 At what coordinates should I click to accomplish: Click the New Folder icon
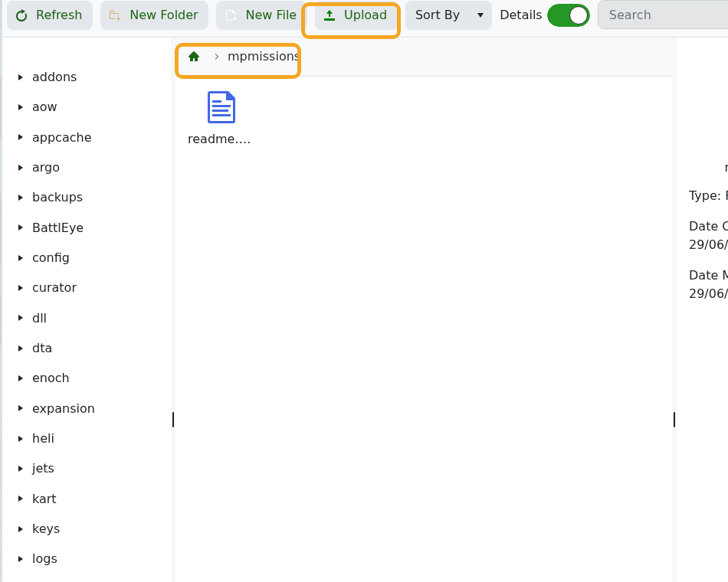click(115, 16)
